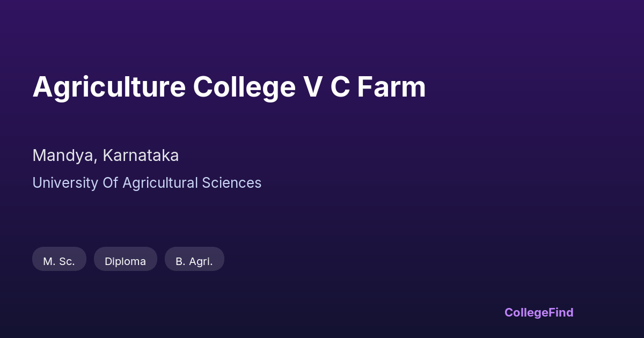This screenshot has height=338, width=644.
Task: Click the word Farm in the title
Action: (x=391, y=87)
